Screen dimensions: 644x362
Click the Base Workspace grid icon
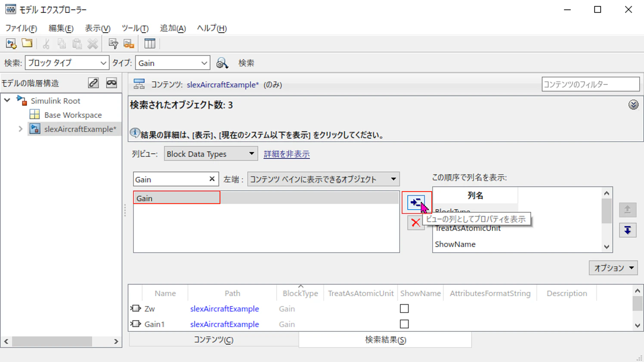coord(34,115)
